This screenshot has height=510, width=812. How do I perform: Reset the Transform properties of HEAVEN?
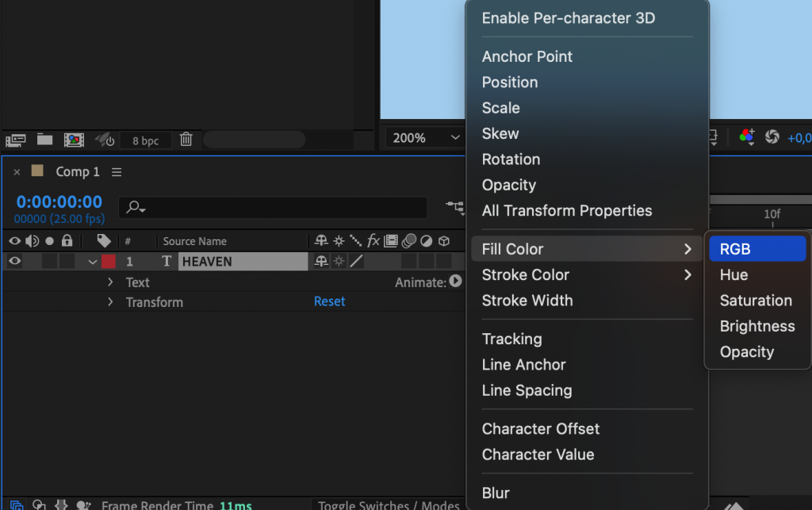(329, 301)
